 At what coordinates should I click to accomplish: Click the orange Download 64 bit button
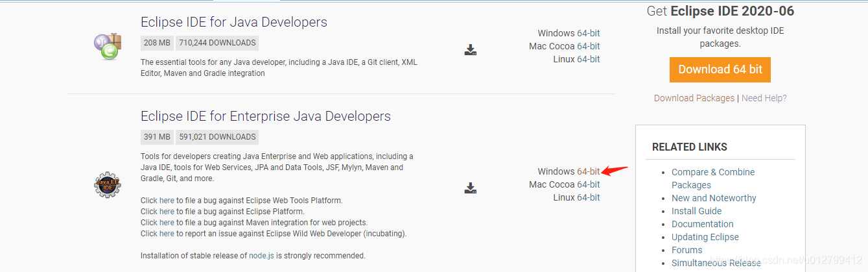720,69
